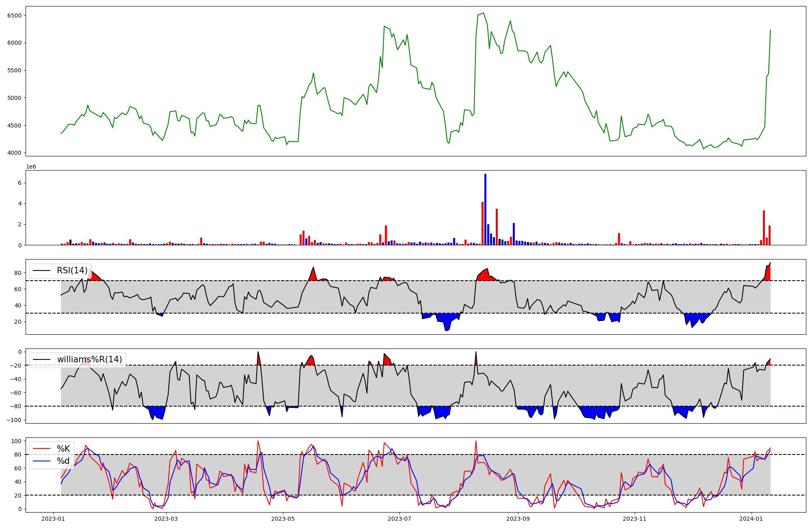812x528 pixels.
Task: Click the tallest blue volume bar
Action: 485,209
